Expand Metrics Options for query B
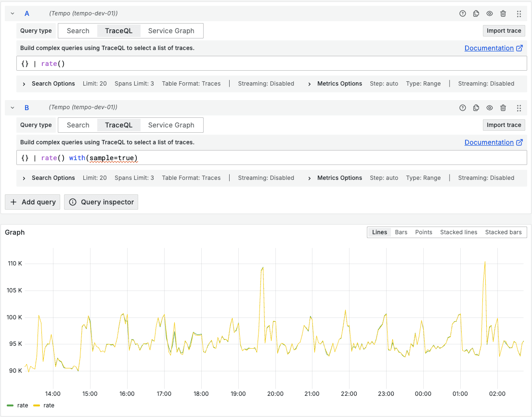The image size is (532, 417). pyautogui.click(x=335, y=177)
